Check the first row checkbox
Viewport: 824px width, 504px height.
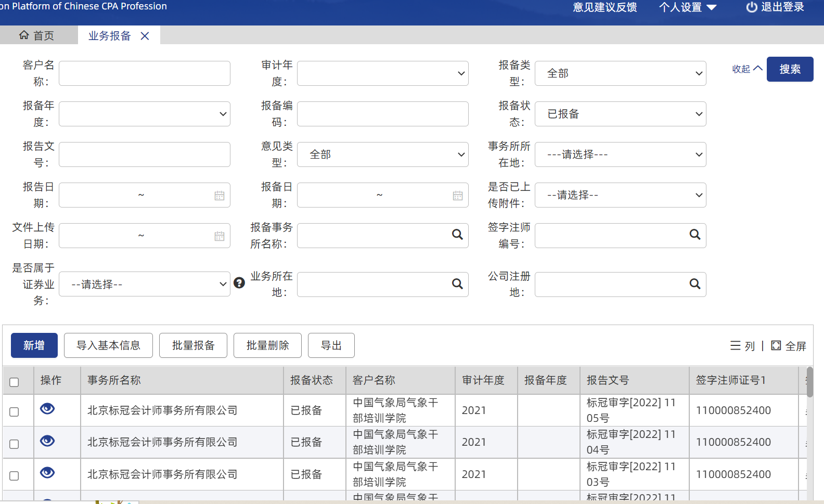[x=15, y=412]
